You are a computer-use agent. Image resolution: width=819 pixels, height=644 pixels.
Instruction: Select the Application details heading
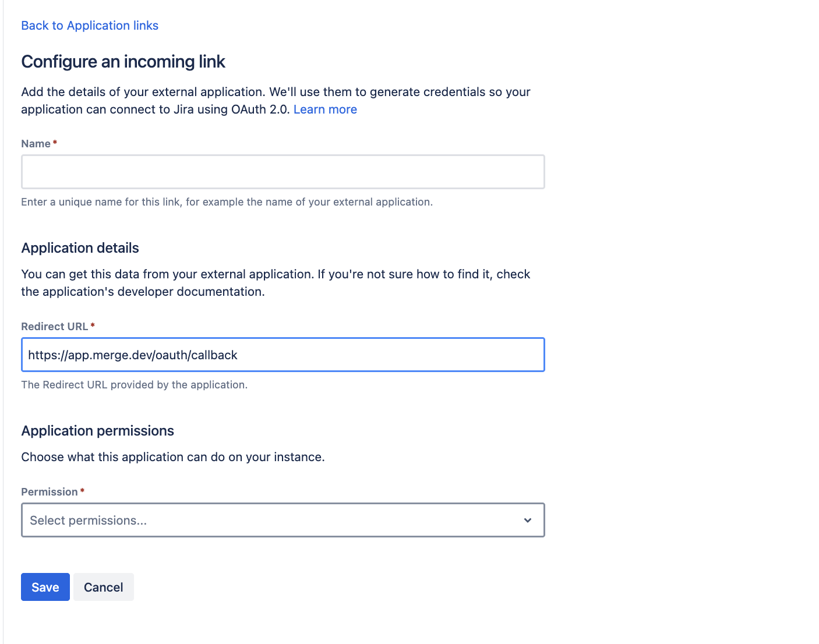(80, 248)
